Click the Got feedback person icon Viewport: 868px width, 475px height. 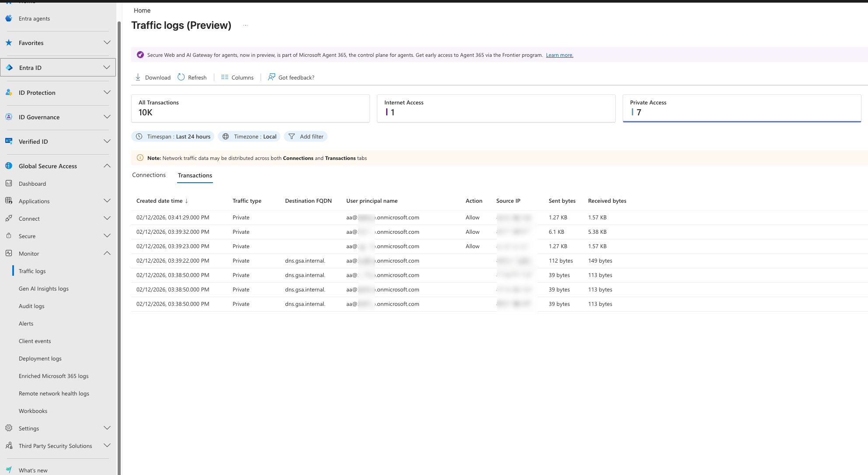[x=272, y=77]
